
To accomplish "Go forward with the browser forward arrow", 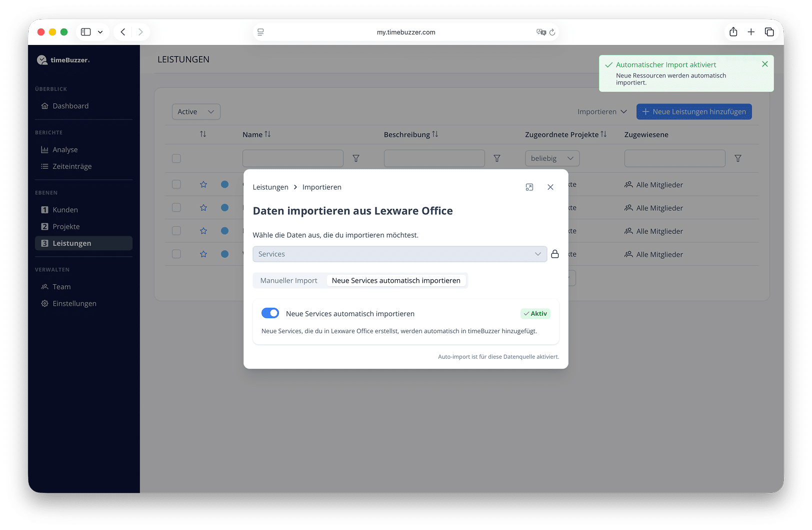I will pyautogui.click(x=140, y=32).
